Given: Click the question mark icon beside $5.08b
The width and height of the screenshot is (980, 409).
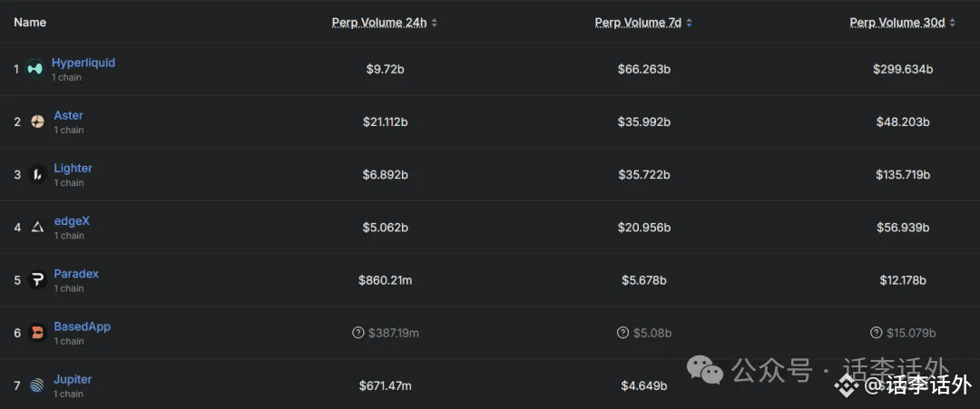Looking at the screenshot, I should tap(622, 333).
